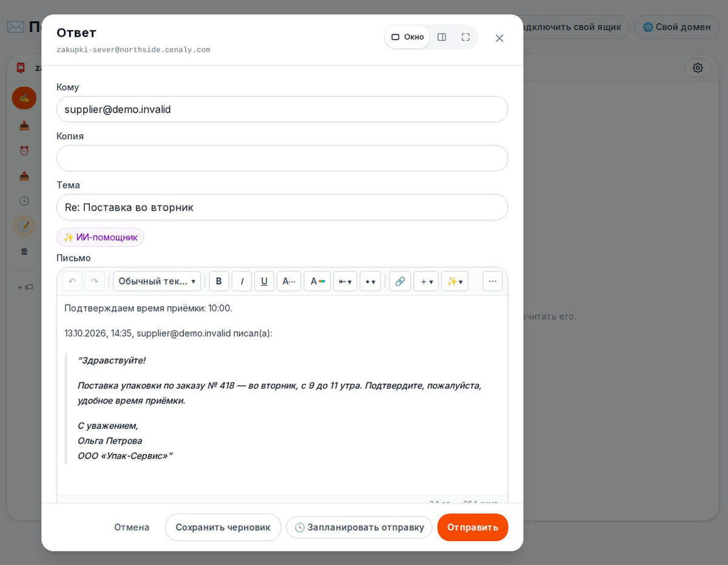Redo the last edit in the editor
The width and height of the screenshot is (728, 565).
click(x=95, y=282)
